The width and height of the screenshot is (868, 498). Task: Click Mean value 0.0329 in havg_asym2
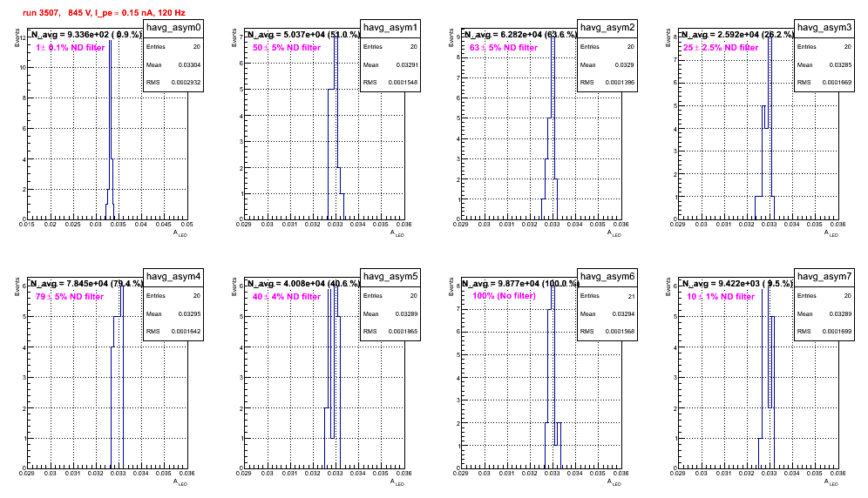point(625,64)
